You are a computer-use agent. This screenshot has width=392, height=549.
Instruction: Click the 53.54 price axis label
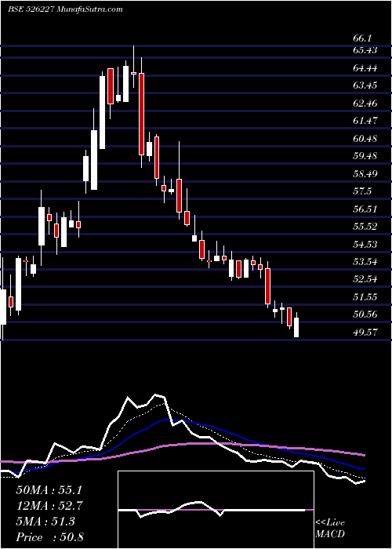point(365,262)
